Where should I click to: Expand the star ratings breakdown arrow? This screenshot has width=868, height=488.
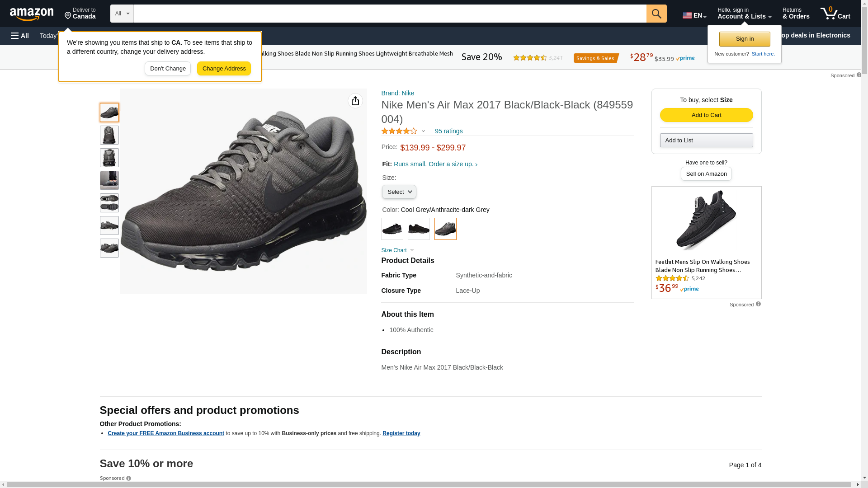423,131
